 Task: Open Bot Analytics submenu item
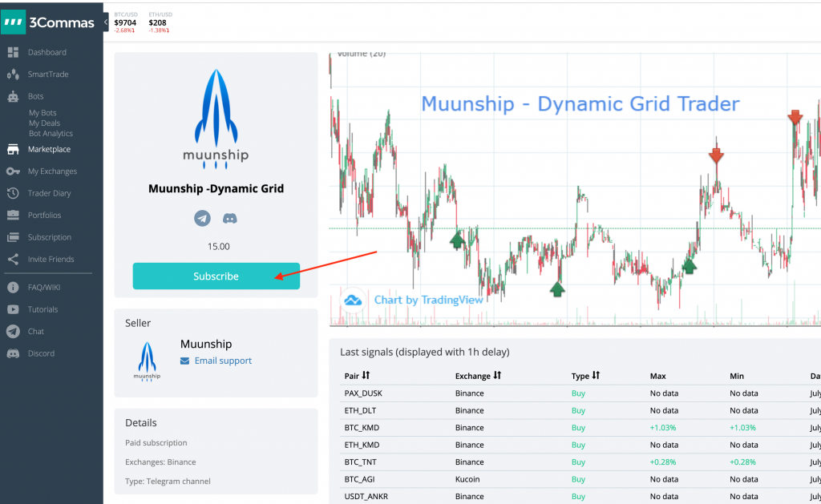click(51, 134)
